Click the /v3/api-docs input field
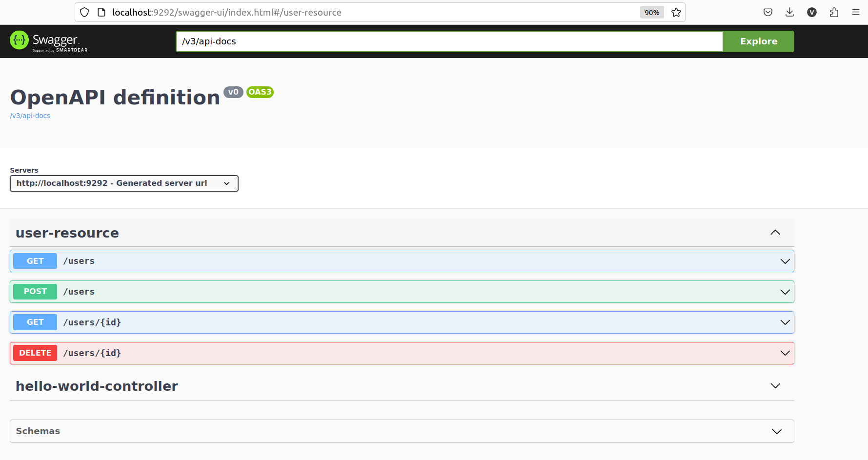 (x=449, y=41)
